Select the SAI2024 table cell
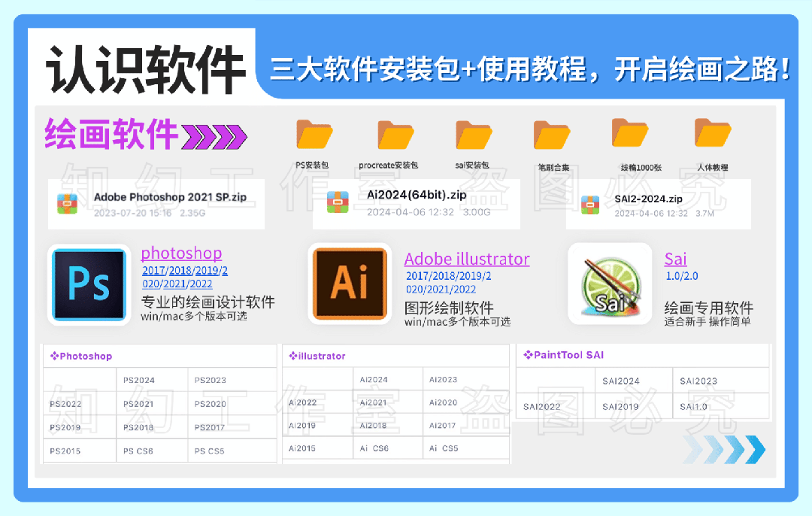Screen dimensions: 812x516 (x=634, y=381)
